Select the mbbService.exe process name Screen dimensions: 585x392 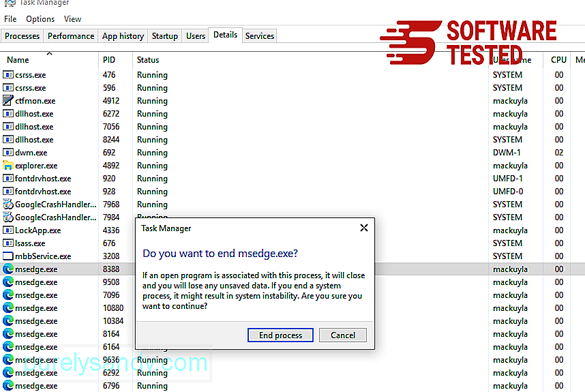[43, 256]
